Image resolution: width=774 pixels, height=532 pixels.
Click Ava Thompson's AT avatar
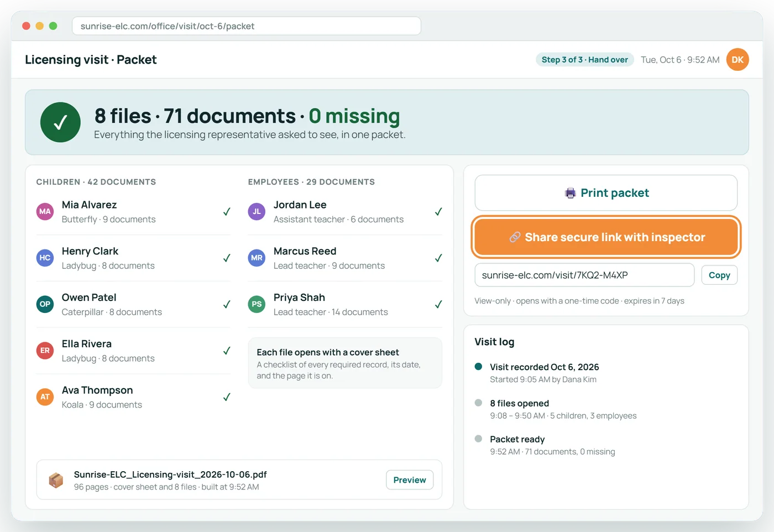coord(45,397)
